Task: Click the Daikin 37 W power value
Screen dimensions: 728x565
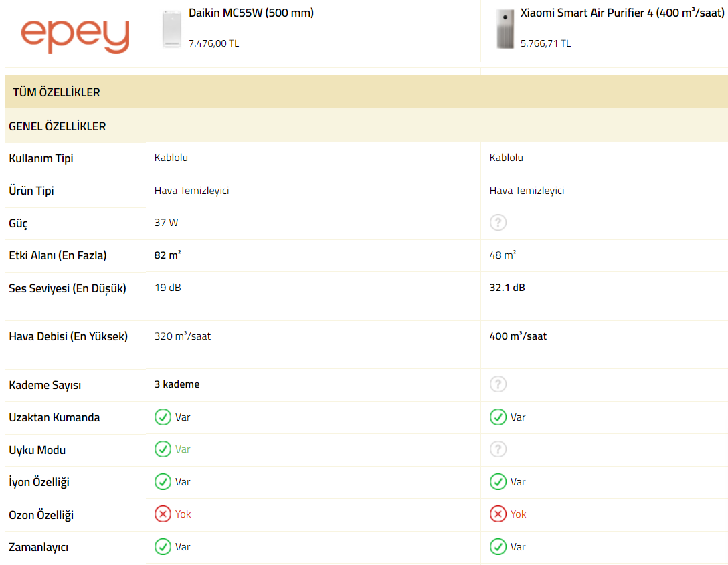Action: [166, 223]
